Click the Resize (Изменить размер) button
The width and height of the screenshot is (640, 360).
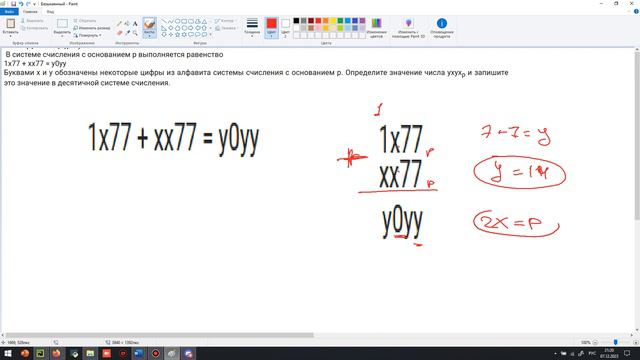[92, 28]
